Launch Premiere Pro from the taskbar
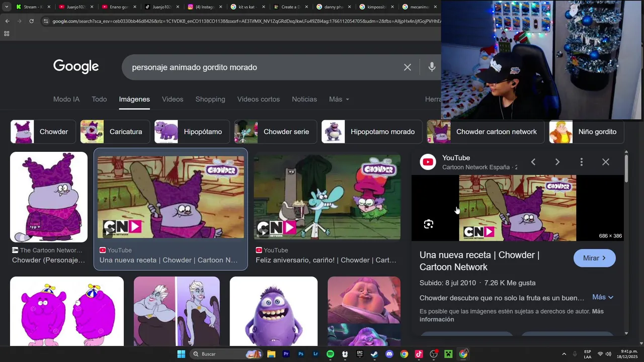This screenshot has width=644, height=362. pos(286,354)
